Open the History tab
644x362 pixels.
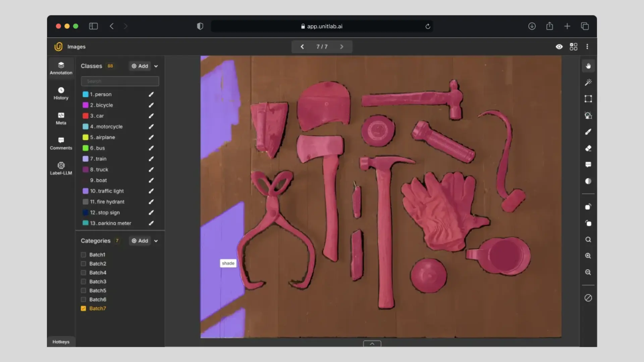click(61, 93)
